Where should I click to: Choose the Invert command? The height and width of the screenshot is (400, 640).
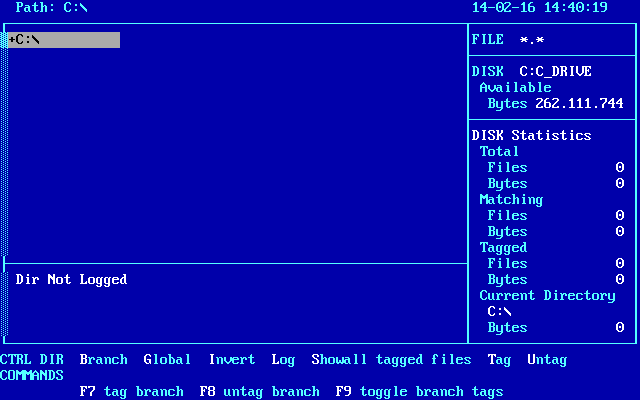pyautogui.click(x=231, y=359)
